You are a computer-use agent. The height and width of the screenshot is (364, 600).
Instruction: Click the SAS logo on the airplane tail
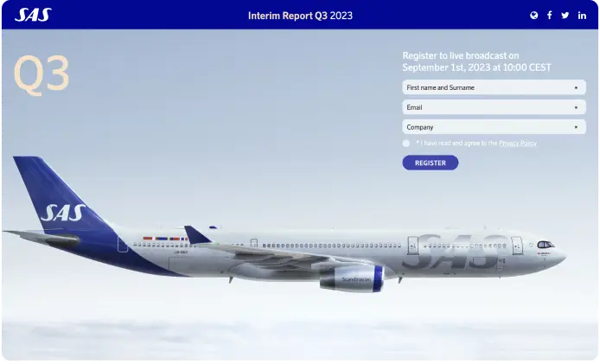click(63, 213)
